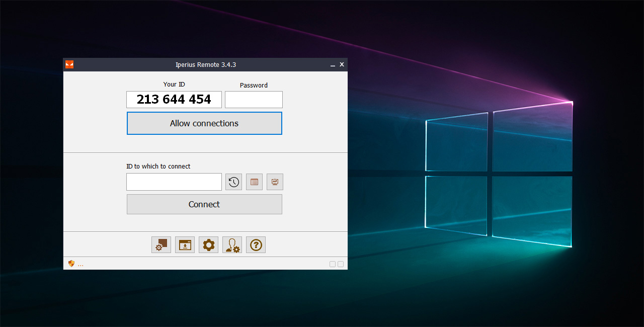
Task: Click the second status indicator square
Action: (341, 264)
